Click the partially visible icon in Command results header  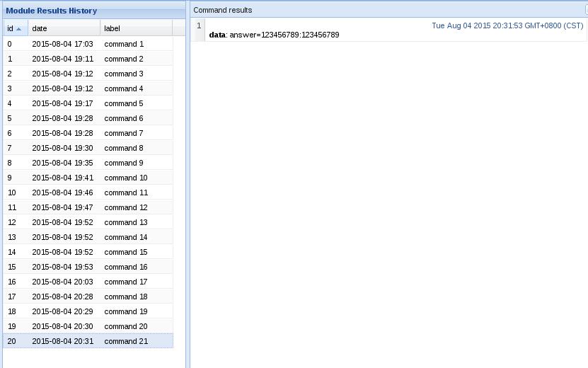585,10
